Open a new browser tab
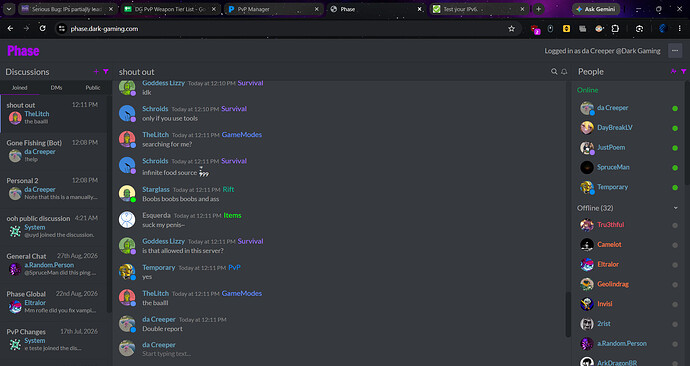 538,9
